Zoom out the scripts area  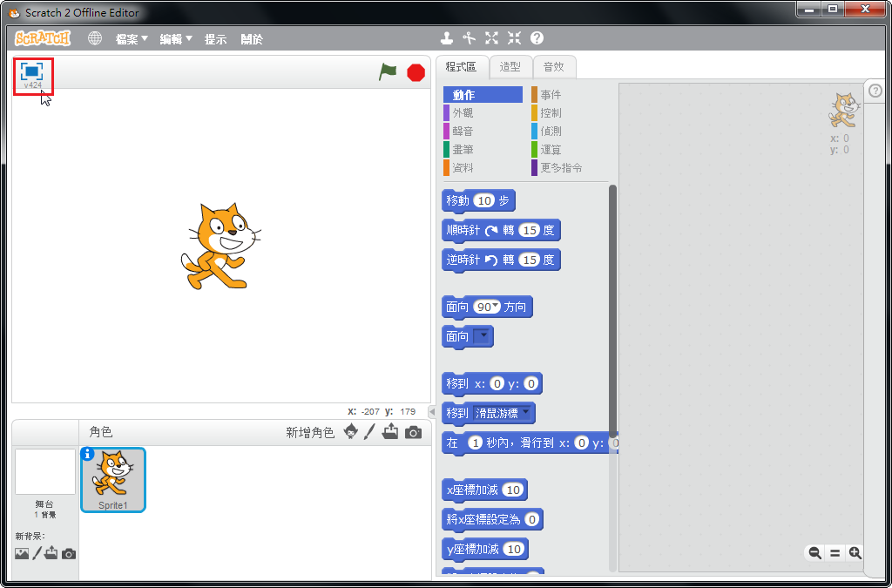(814, 553)
